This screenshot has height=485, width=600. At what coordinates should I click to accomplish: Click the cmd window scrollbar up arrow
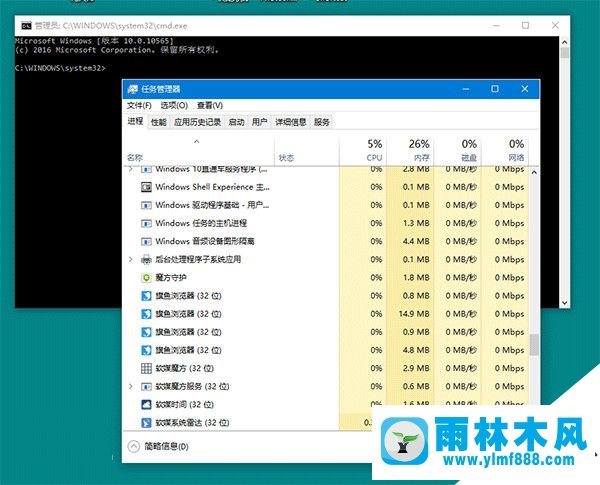564,42
